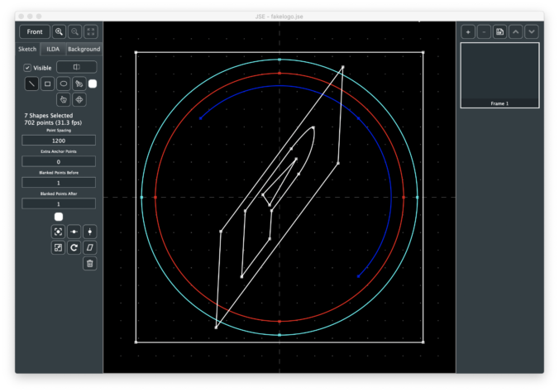Viewport: 559px width, 392px height.
Task: Select the Rectangle shape tool
Action: (47, 84)
